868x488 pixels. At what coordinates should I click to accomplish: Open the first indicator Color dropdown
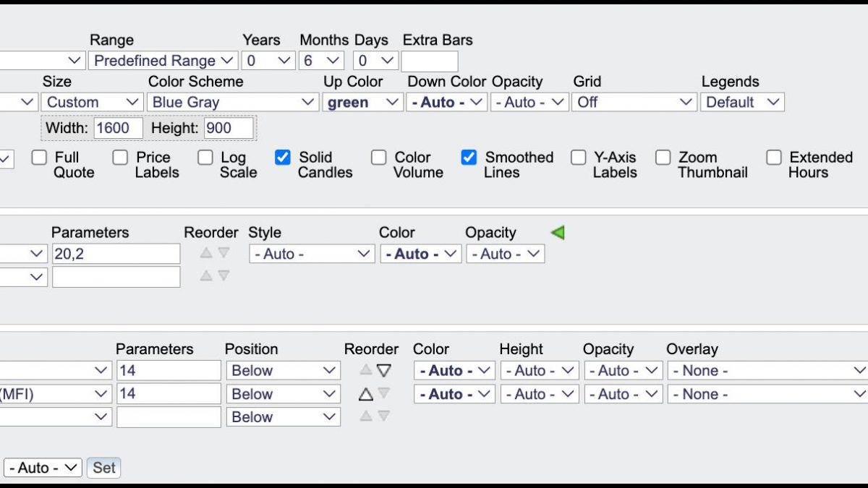coord(454,371)
